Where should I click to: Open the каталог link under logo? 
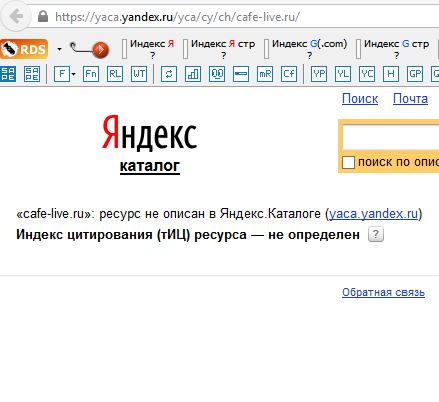(x=150, y=166)
